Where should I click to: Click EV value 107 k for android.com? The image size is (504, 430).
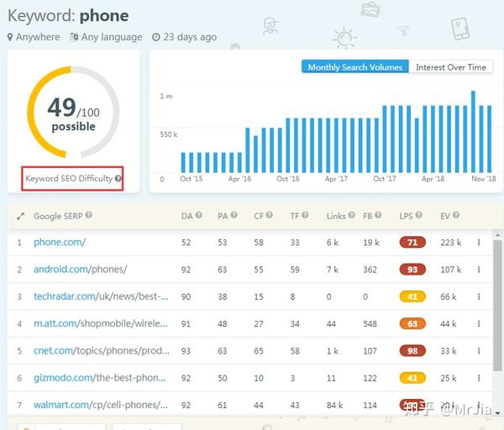coord(450,270)
